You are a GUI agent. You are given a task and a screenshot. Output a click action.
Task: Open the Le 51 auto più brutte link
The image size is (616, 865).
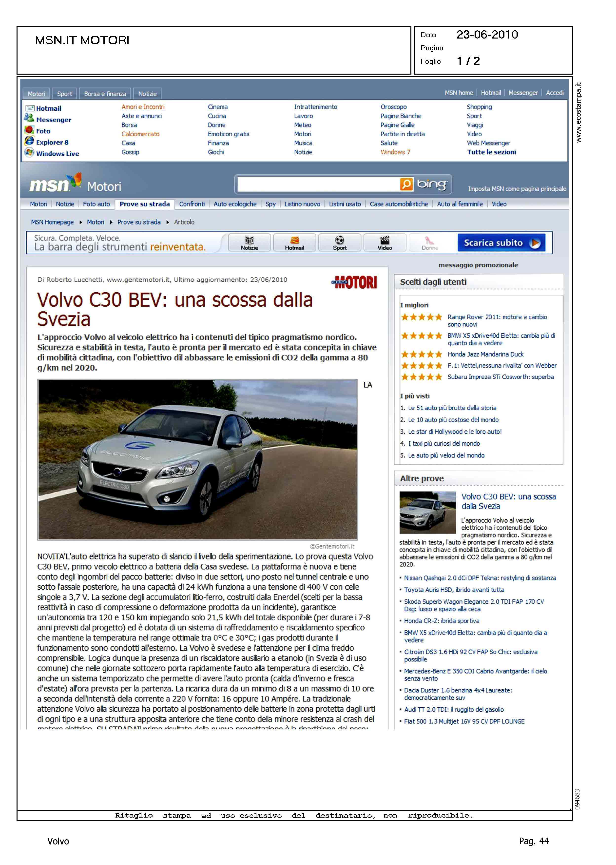pos(452,408)
